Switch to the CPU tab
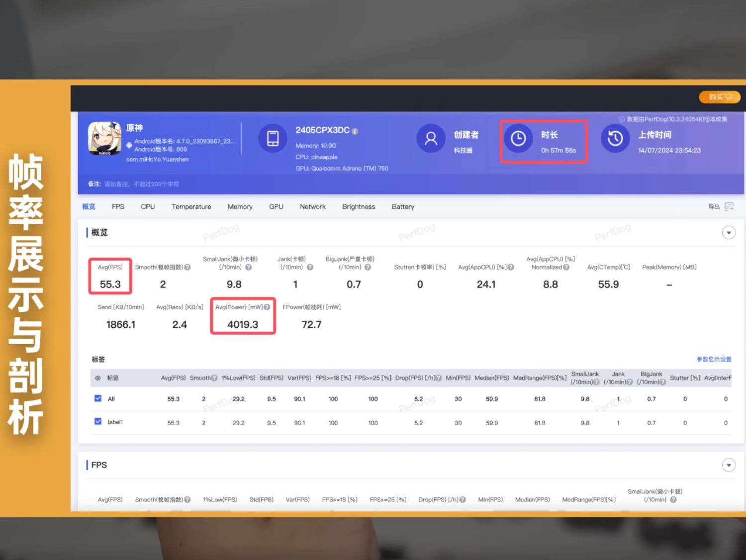This screenshot has height=560, width=746. [x=148, y=206]
